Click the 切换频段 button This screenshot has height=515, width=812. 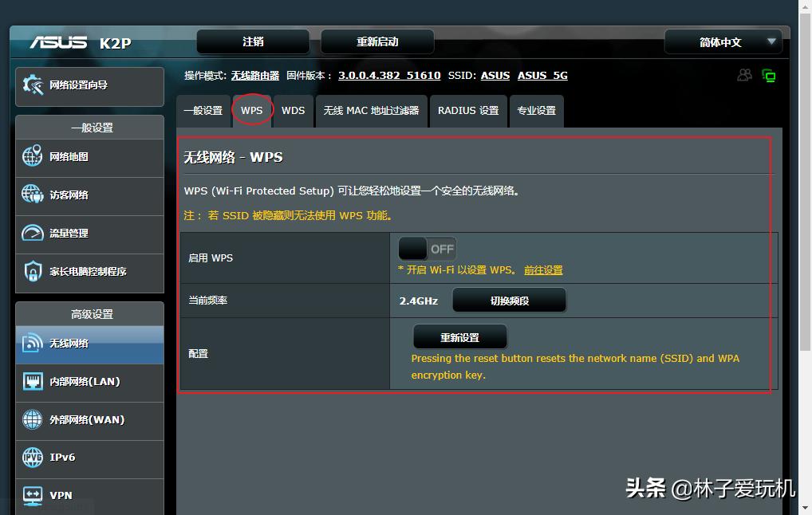tap(509, 300)
